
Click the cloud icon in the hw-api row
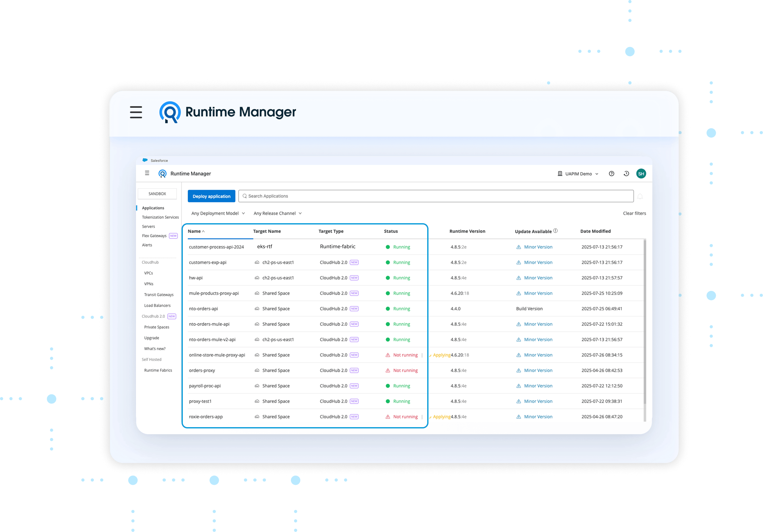click(257, 278)
